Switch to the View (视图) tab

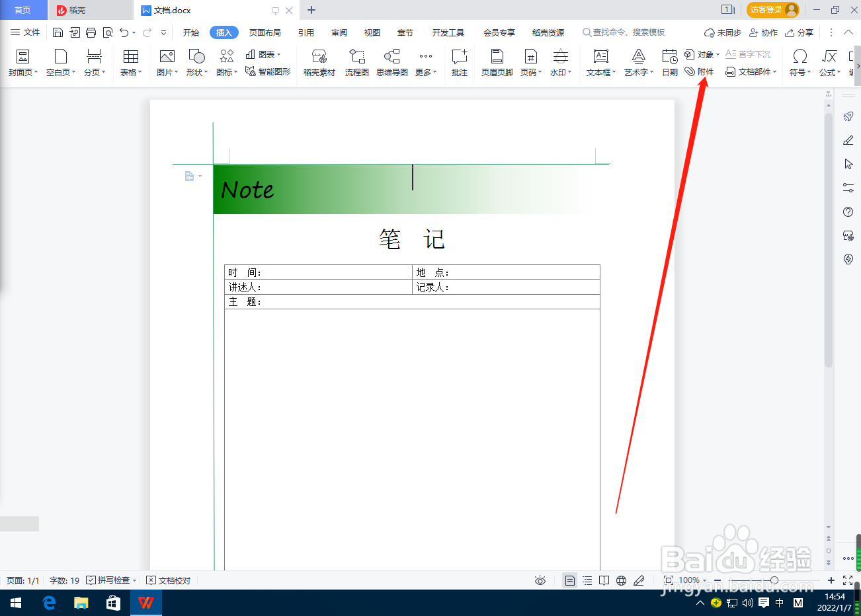click(x=372, y=32)
